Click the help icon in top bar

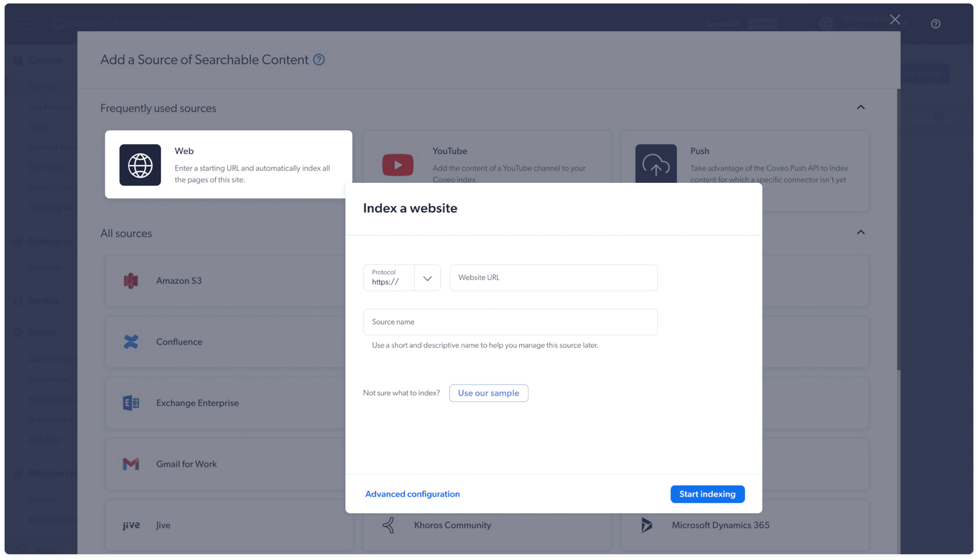935,24
